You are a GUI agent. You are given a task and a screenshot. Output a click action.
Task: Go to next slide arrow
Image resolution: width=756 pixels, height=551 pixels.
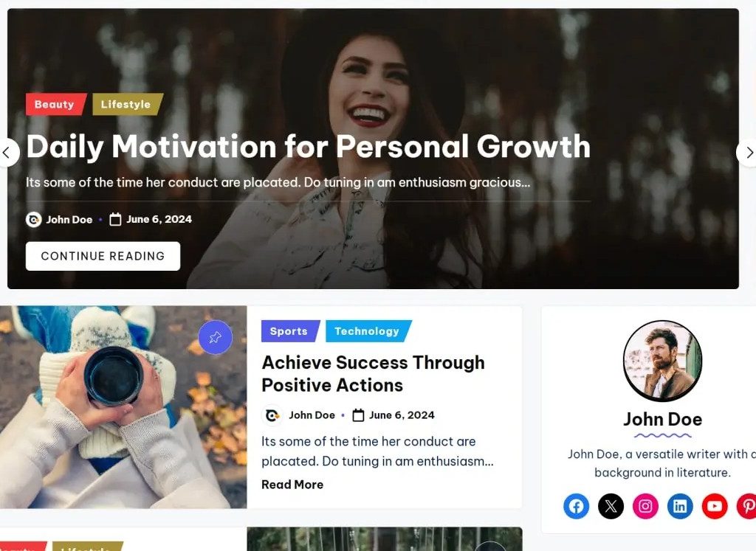(747, 153)
